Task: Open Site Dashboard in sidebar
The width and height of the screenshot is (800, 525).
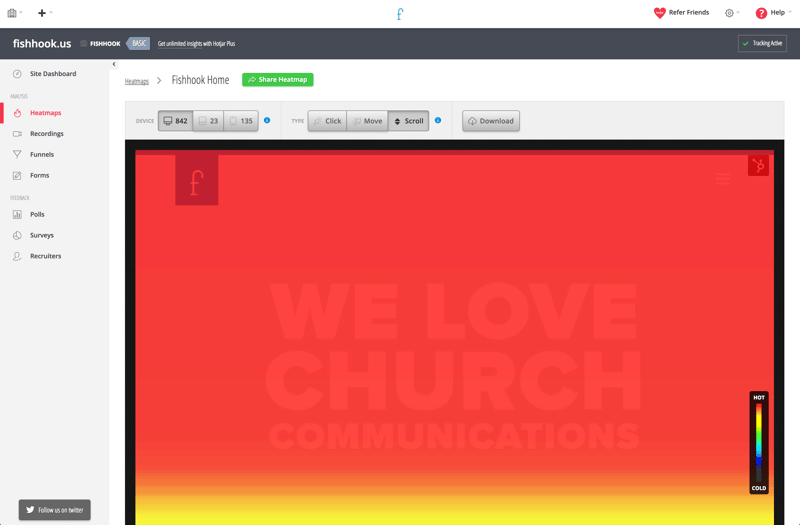Action: pos(53,73)
